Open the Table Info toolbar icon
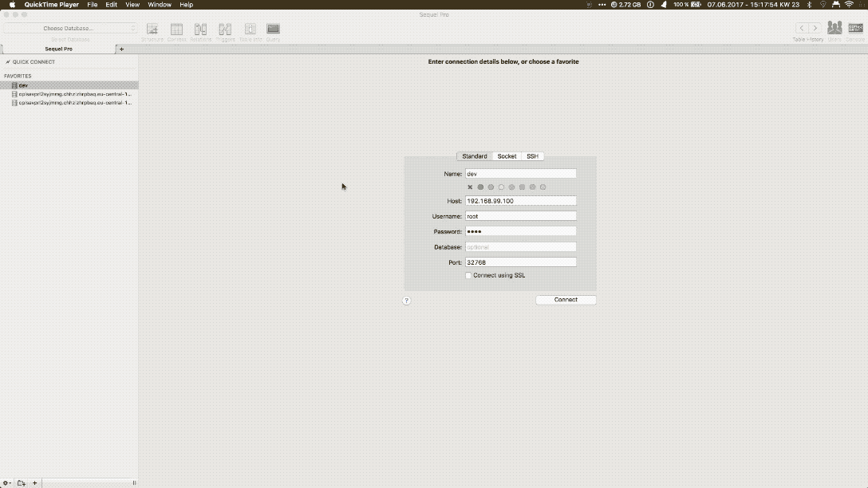The image size is (868, 488). click(251, 30)
